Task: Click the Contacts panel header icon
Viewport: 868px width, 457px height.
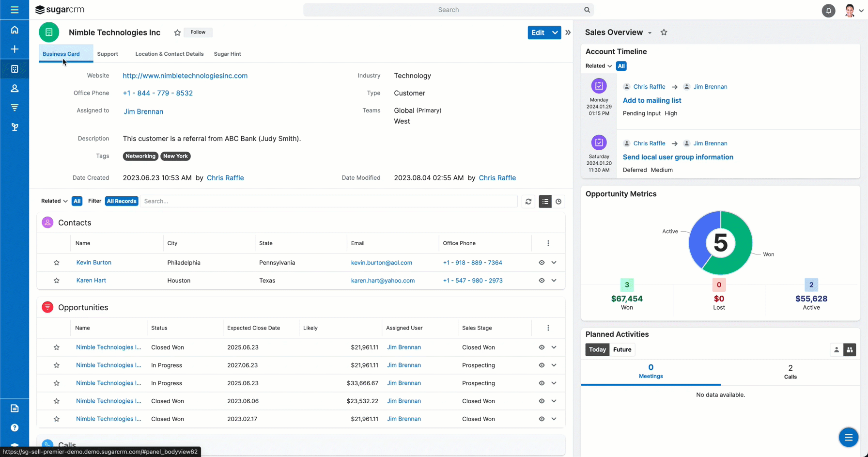Action: coord(47,222)
